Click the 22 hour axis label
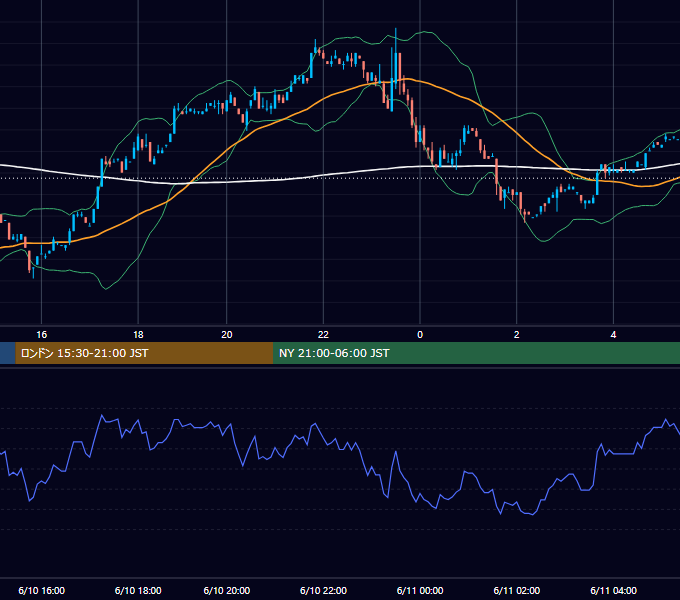680x600 pixels. point(324,335)
